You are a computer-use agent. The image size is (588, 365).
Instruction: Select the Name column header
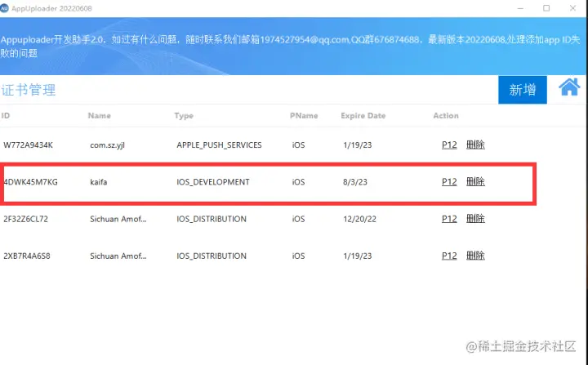[x=100, y=115]
